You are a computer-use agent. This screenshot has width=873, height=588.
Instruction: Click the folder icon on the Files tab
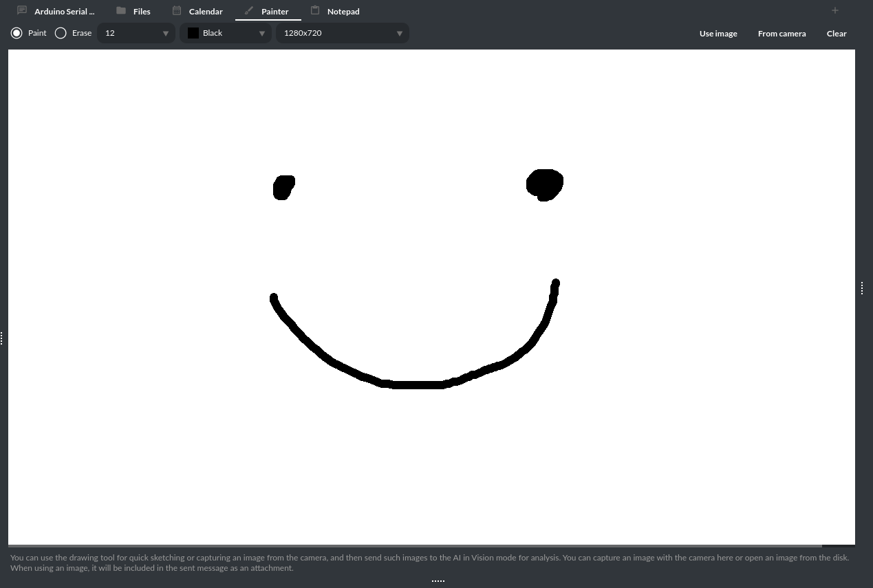point(120,10)
